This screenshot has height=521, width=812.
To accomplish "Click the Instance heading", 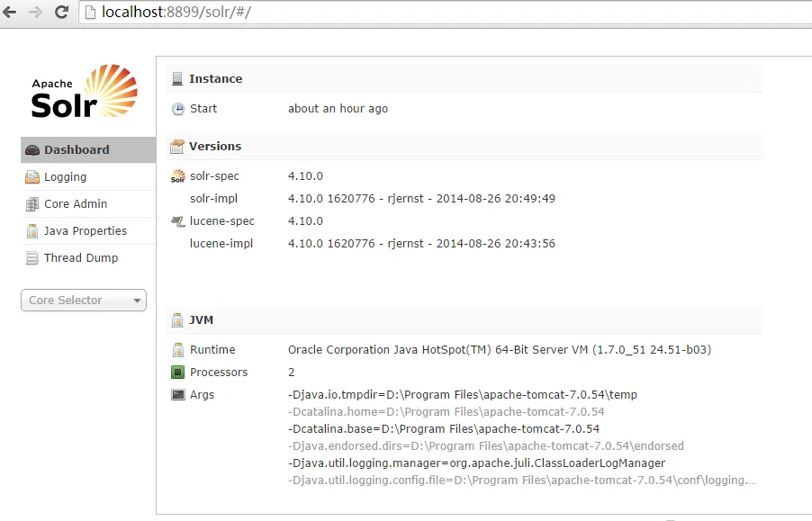I will tap(215, 78).
